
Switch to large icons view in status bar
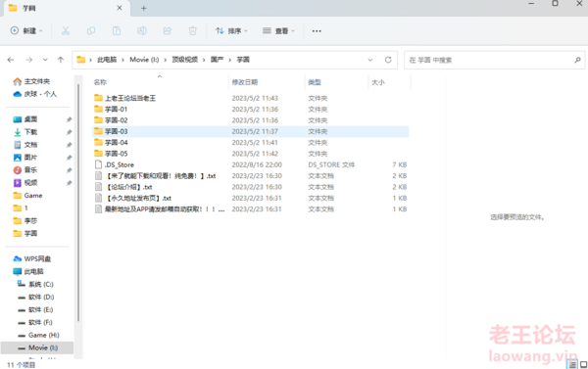click(x=583, y=364)
